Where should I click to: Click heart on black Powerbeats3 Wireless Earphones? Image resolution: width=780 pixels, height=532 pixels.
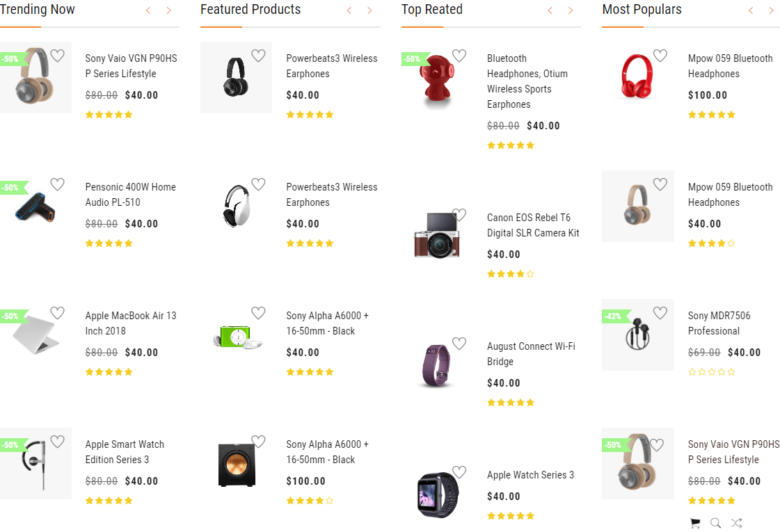tap(258, 56)
